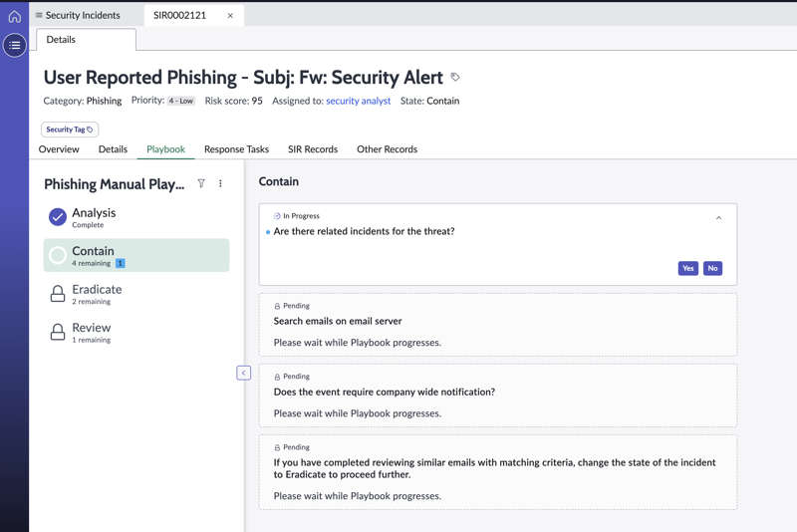Select the Playbook tab
The height and width of the screenshot is (532, 797).
[165, 149]
